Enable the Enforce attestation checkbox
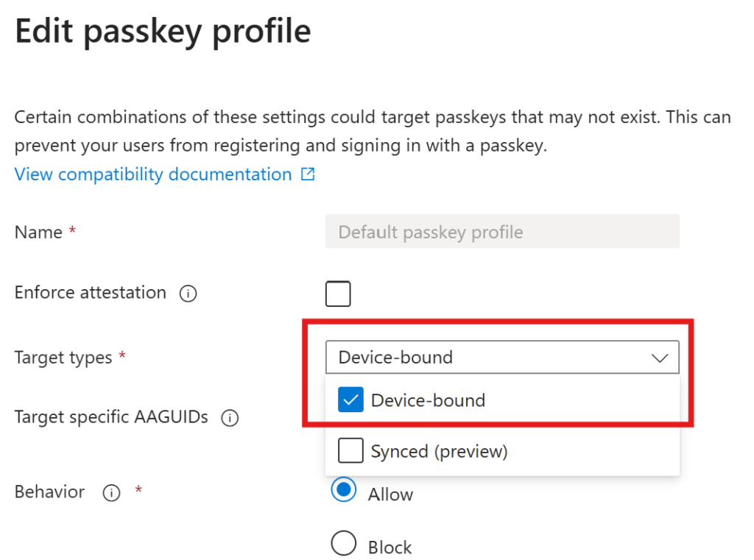Viewport: 754px width, 560px height. (x=338, y=294)
